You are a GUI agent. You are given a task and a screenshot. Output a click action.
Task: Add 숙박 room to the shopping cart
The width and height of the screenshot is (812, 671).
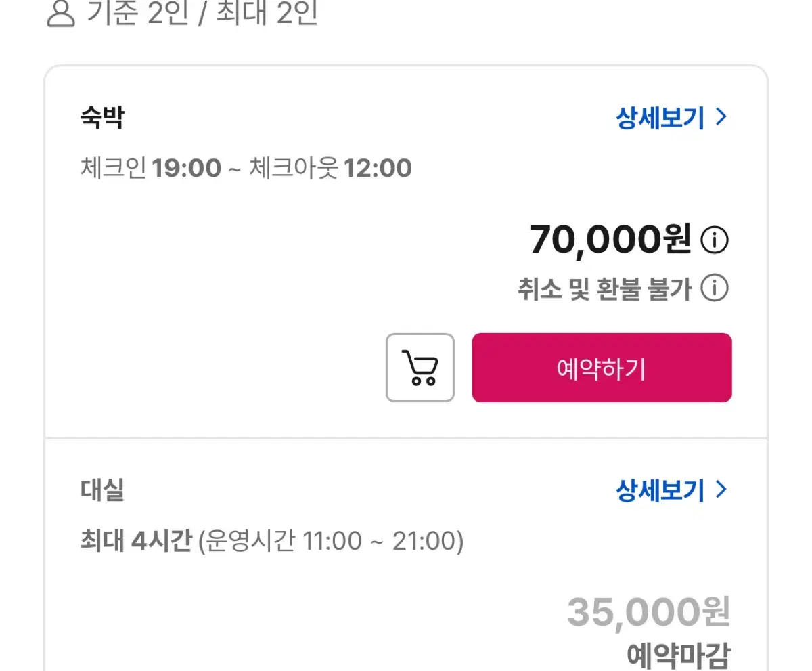coord(420,368)
